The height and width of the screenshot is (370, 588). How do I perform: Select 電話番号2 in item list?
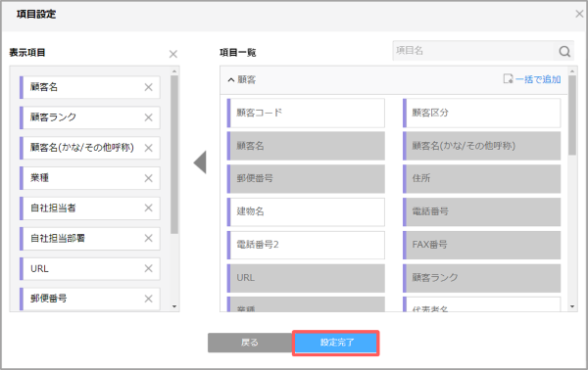(x=306, y=245)
